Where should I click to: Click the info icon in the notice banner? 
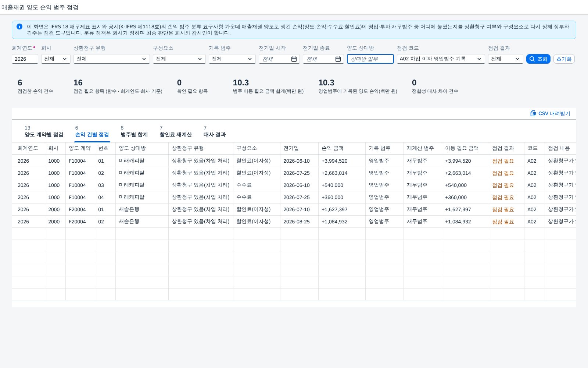(19, 26)
